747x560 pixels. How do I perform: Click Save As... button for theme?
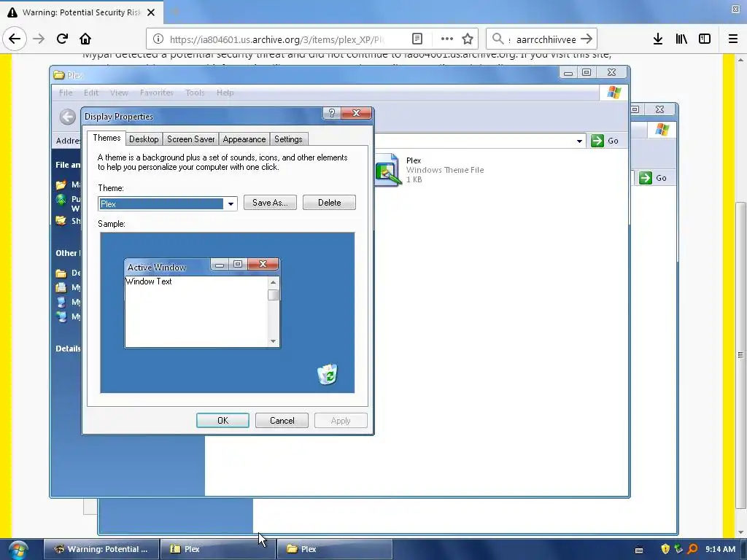[270, 203]
